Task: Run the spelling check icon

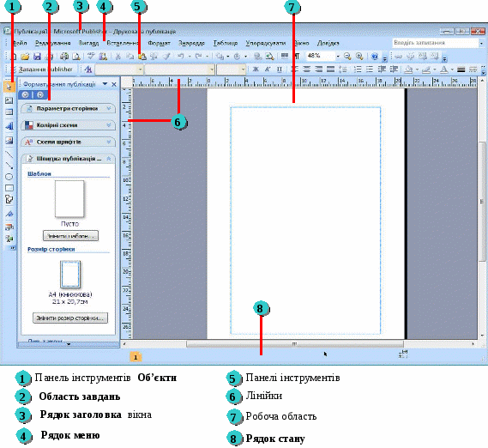Action: point(91,56)
